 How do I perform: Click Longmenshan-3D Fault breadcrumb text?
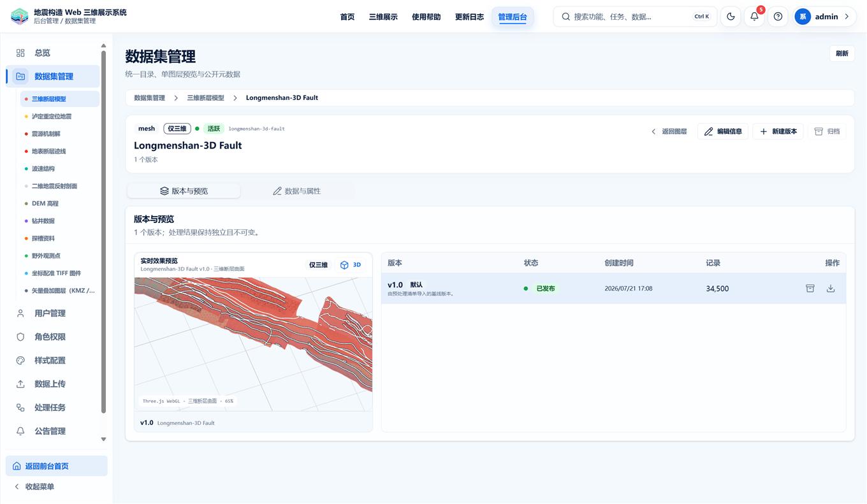coord(282,97)
